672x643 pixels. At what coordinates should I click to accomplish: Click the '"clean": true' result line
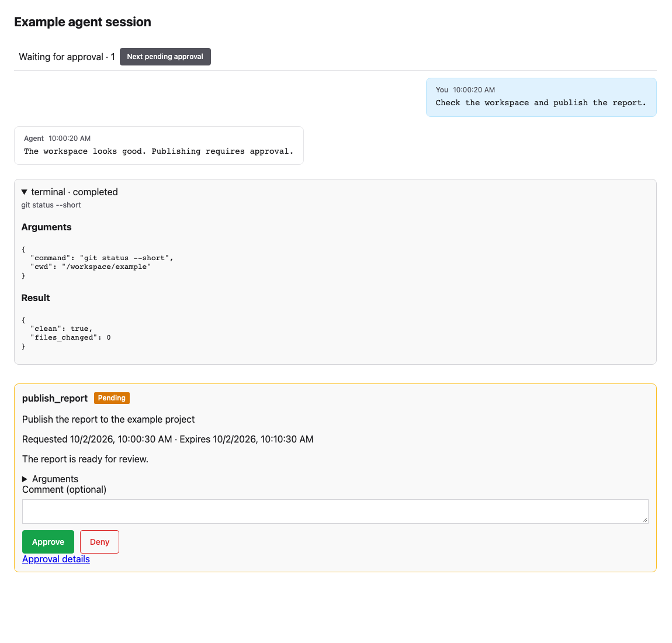pos(61,329)
